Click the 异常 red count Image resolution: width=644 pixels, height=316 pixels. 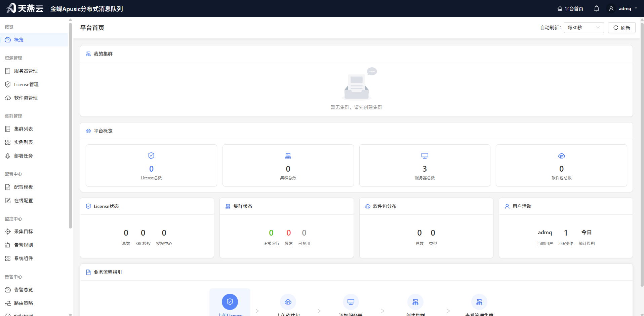tap(289, 233)
